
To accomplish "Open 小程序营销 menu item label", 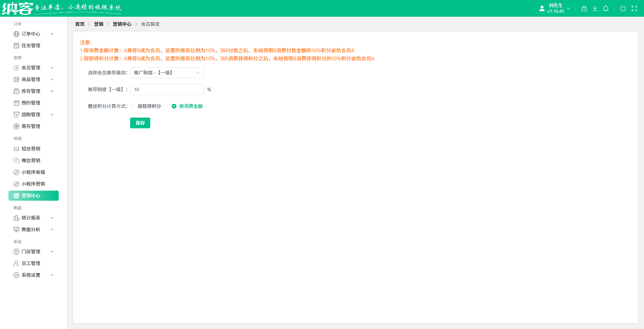I will point(33,184).
